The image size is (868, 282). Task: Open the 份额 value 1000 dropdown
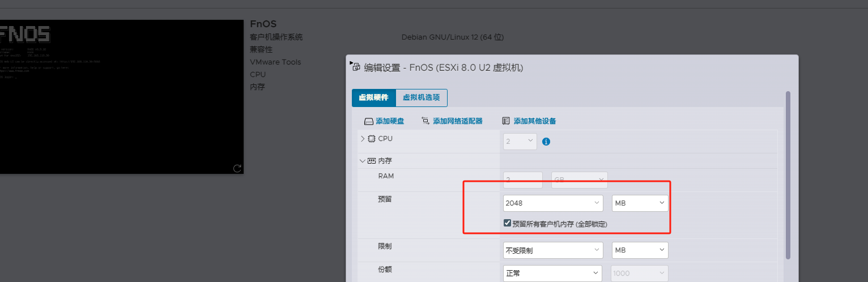(x=640, y=274)
